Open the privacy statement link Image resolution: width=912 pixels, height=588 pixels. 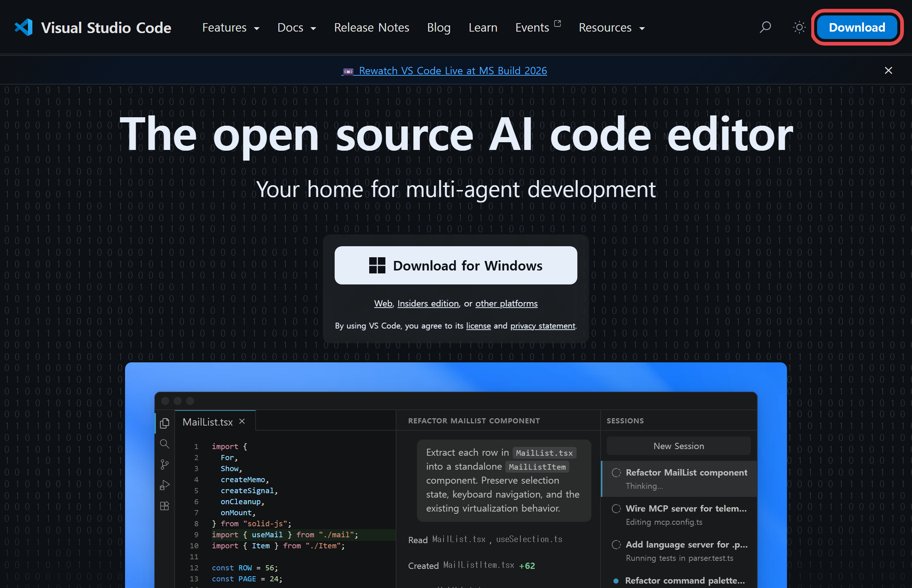tap(542, 326)
